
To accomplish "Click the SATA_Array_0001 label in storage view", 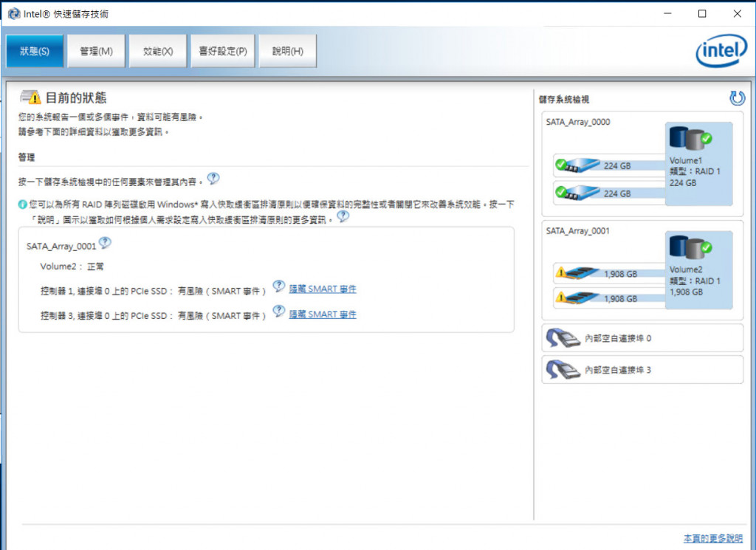I will coord(577,231).
